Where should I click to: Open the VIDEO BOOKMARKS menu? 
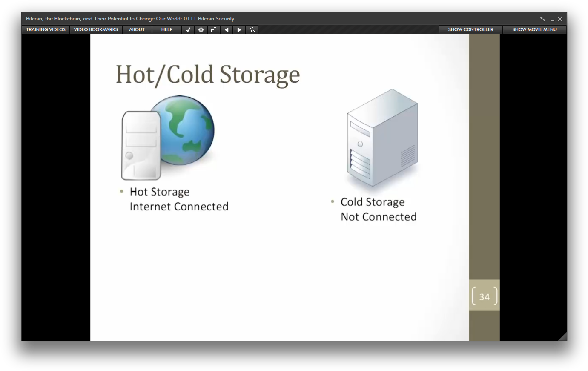coord(96,29)
